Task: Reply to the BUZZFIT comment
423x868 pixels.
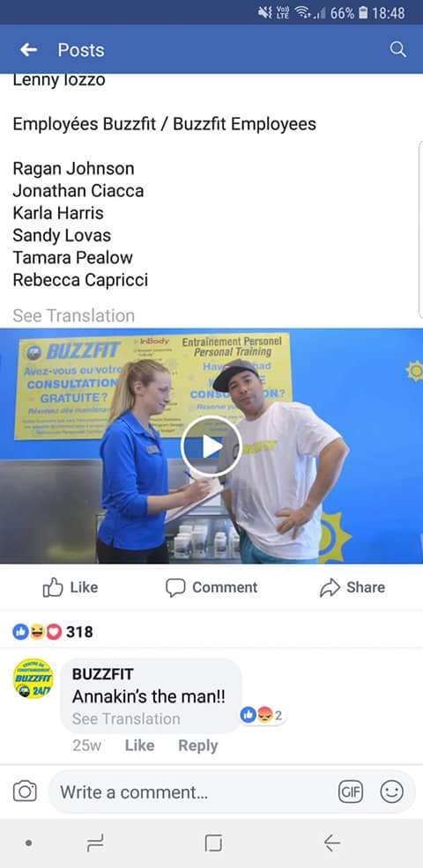Action: [198, 746]
